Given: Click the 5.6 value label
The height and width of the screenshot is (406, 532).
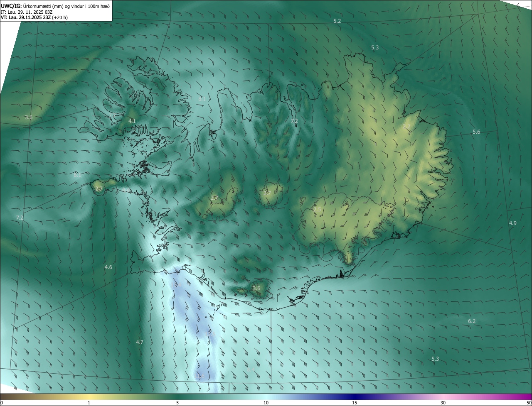Looking at the screenshot, I should click(x=476, y=132).
